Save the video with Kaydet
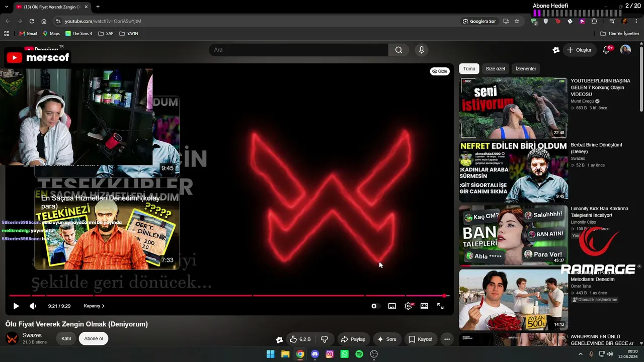The image size is (644, 362). pyautogui.click(x=420, y=339)
